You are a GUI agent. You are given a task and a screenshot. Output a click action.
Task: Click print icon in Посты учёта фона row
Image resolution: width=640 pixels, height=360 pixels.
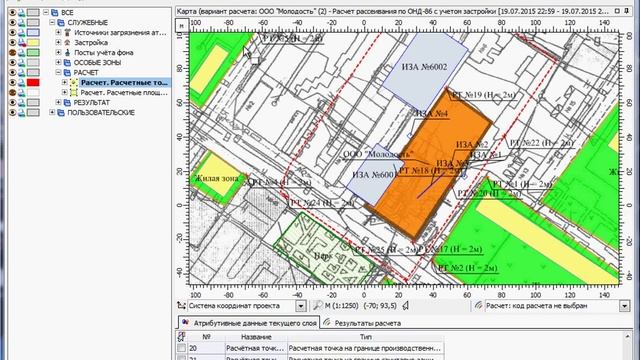22,53
